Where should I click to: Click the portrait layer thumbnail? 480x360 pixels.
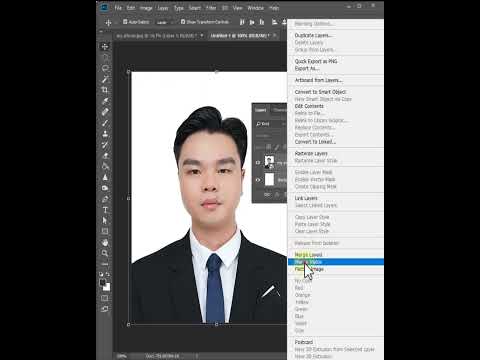tap(269, 162)
